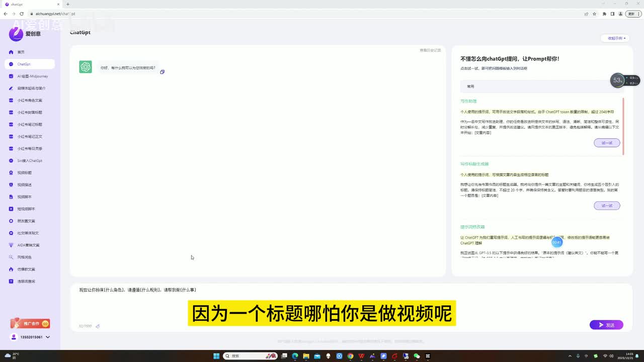The width and height of the screenshot is (644, 362).
Task: Click the copy icon beside the greeting message
Action: coord(162,72)
